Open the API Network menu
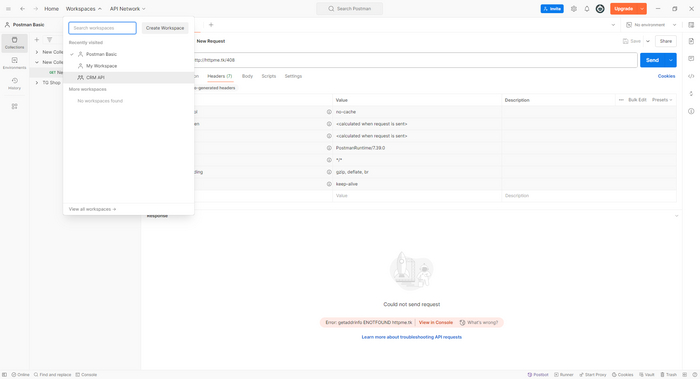 point(128,8)
